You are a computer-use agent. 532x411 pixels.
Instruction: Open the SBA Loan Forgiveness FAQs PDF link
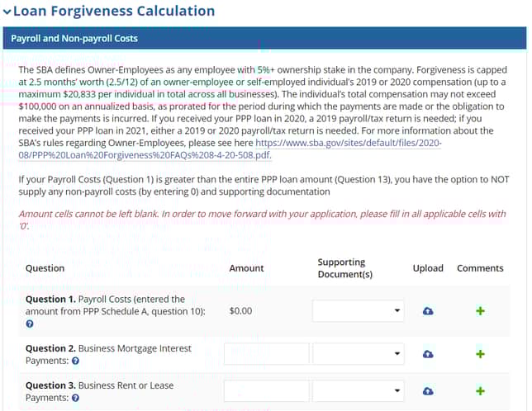coord(230,149)
